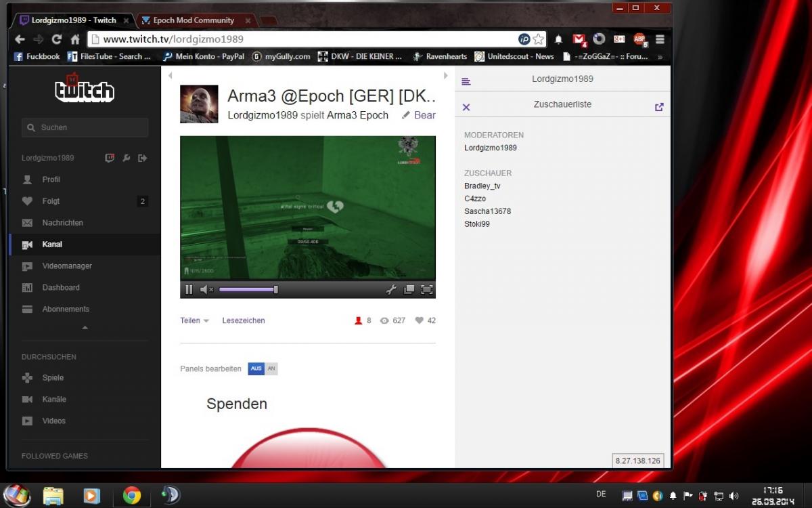This screenshot has height=508, width=812.
Task: Open settings wrench beside username
Action: pos(126,158)
